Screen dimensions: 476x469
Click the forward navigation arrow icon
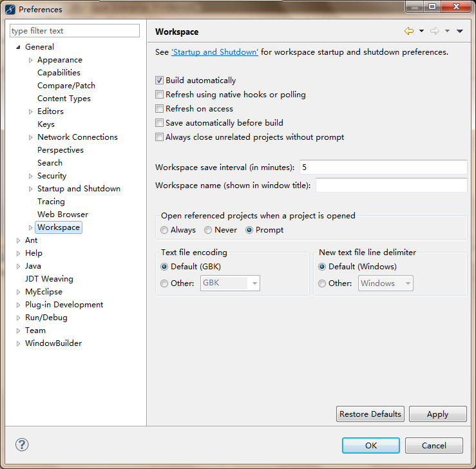pos(434,31)
